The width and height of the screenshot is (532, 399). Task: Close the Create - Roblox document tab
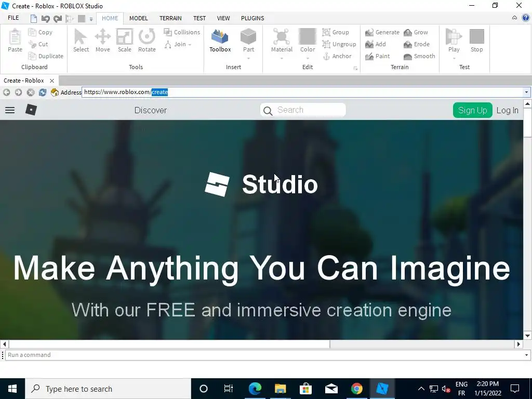pyautogui.click(x=52, y=81)
